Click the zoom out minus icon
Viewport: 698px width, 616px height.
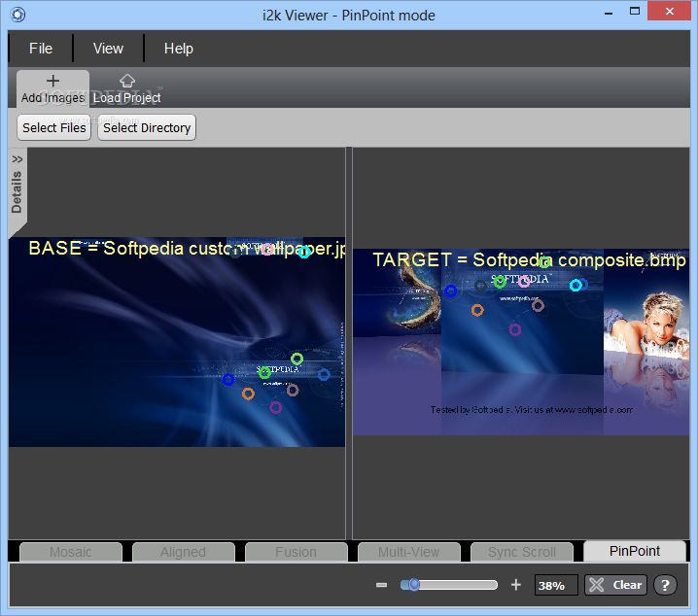(381, 585)
